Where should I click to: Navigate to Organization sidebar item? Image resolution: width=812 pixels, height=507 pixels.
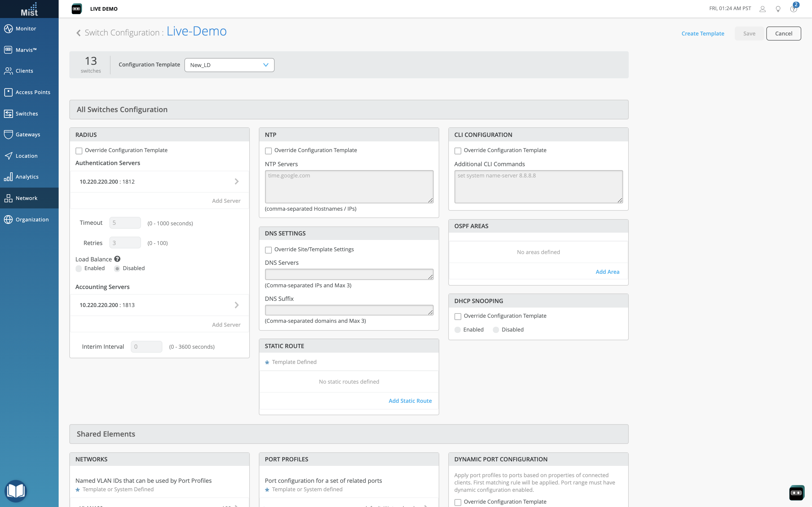coord(32,220)
